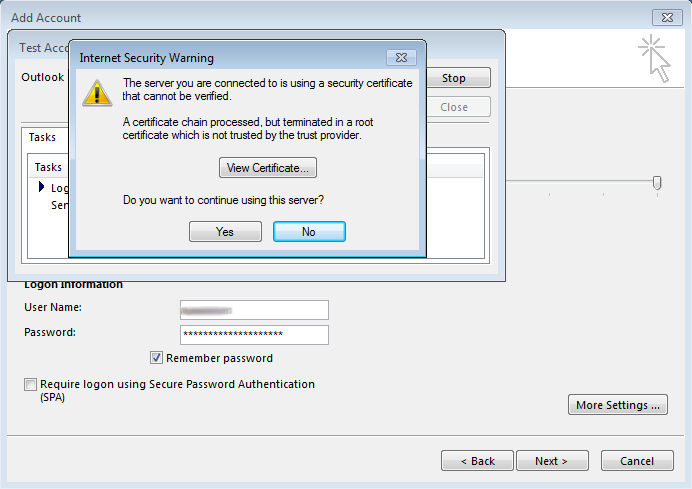Viewport: 692px width, 489px height.
Task: Open View Certificate details
Action: click(268, 167)
